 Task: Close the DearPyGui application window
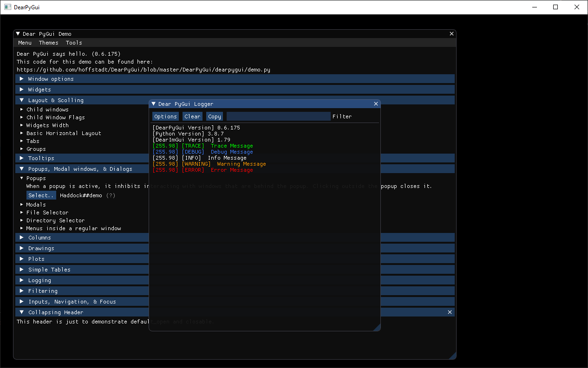pos(577,7)
